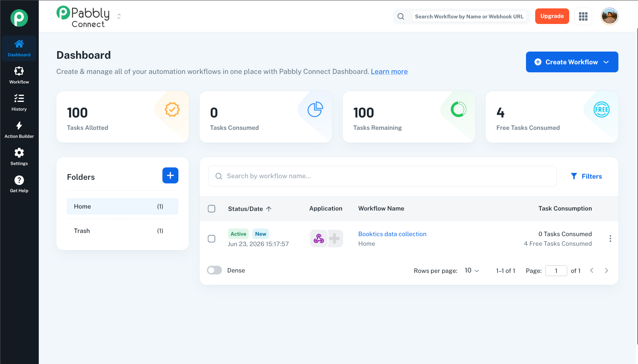Expand the Pabbly app switcher arrows

point(119,16)
